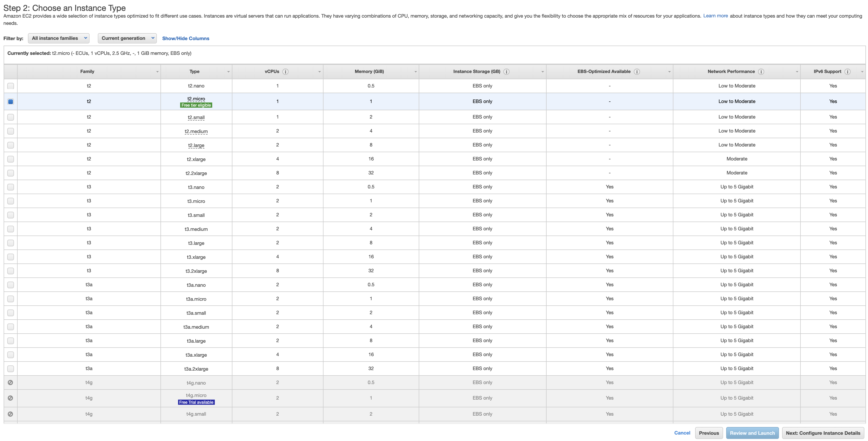Click info icon beside EBS-Optimized Available
This screenshot has height=441, width=868.
click(637, 71)
